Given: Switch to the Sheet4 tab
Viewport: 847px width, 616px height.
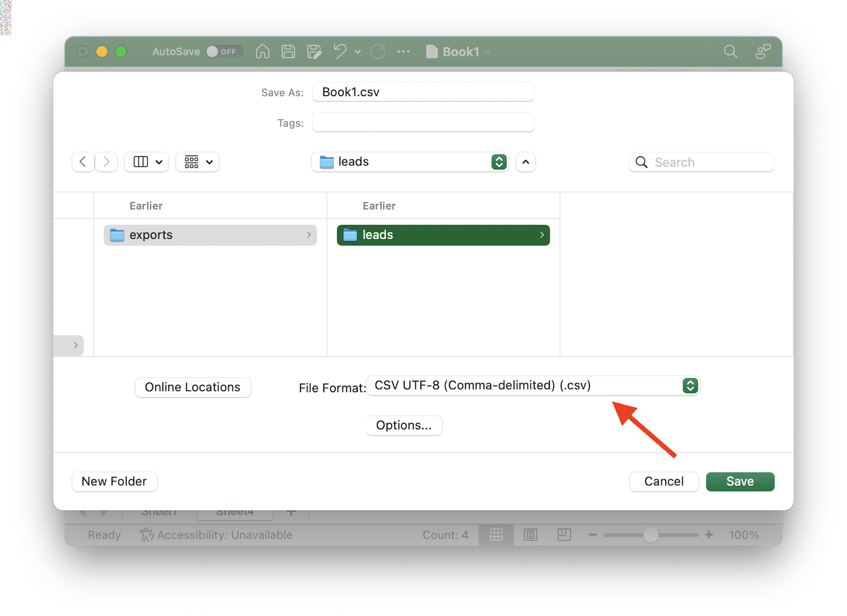Looking at the screenshot, I should [235, 512].
